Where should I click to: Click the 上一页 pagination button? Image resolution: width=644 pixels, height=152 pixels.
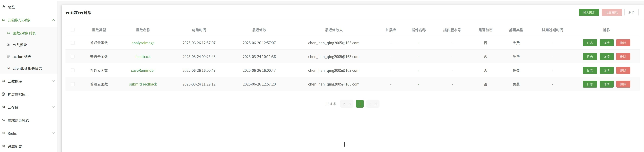tap(347, 104)
